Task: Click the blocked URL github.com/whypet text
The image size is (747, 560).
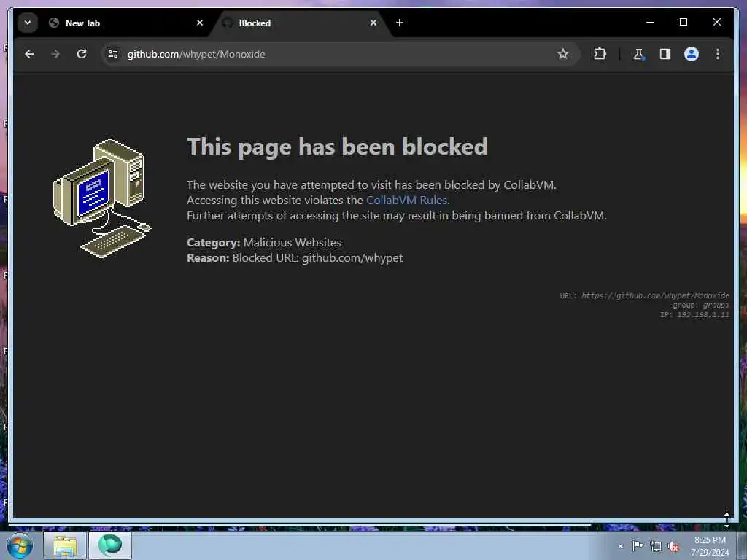Action: [x=352, y=258]
